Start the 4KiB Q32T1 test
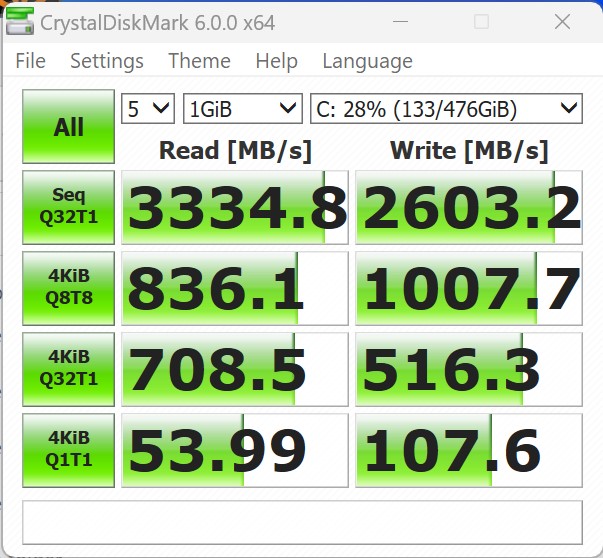This screenshot has width=603, height=558. pos(68,369)
